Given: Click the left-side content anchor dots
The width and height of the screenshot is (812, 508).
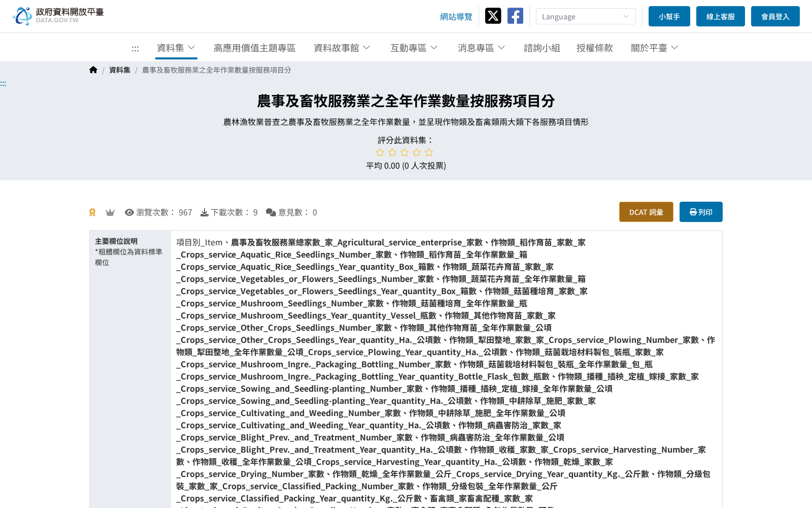Looking at the screenshot, I should [3, 83].
